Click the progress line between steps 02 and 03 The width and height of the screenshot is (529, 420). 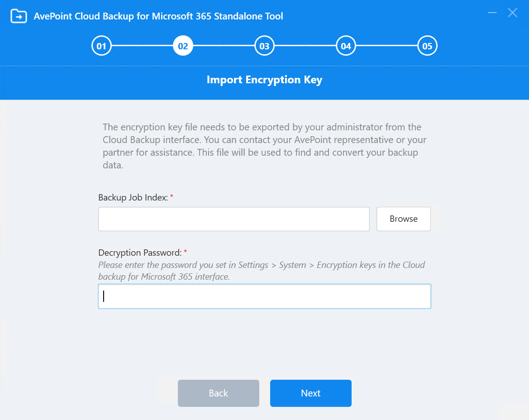pos(224,45)
